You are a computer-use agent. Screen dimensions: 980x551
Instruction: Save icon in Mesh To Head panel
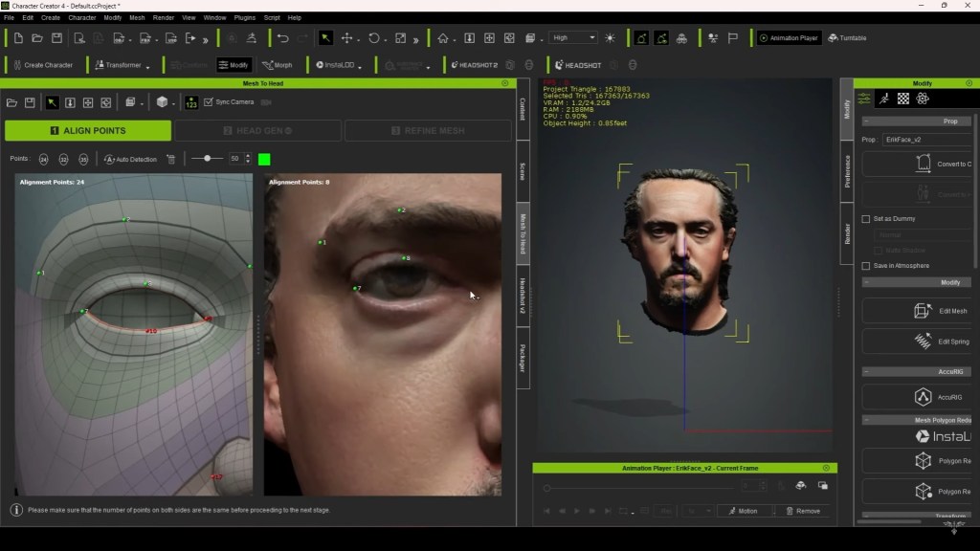coord(30,102)
